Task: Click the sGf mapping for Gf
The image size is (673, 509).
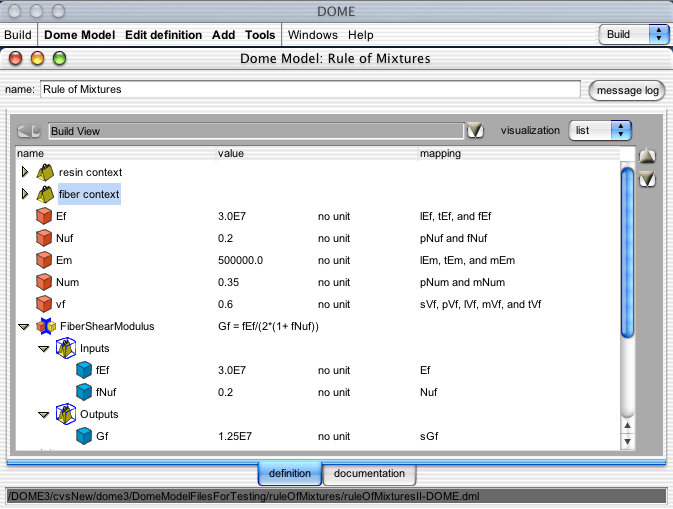Action: click(429, 436)
